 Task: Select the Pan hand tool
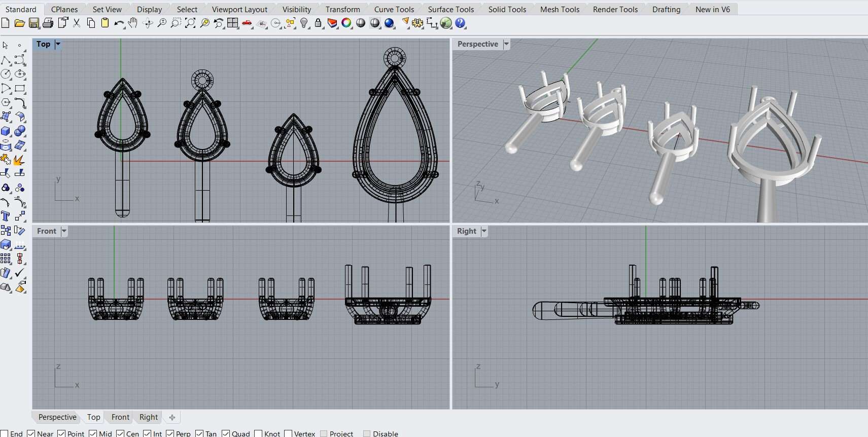click(x=133, y=23)
